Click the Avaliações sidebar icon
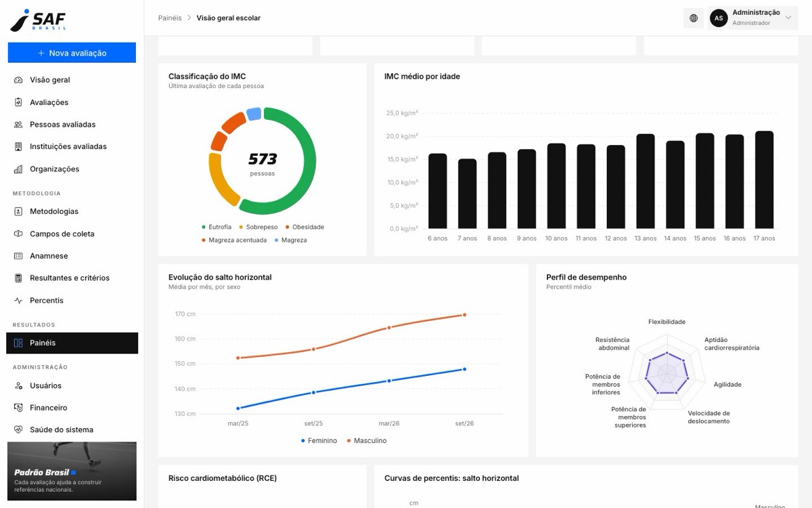The height and width of the screenshot is (508, 812). click(18, 102)
